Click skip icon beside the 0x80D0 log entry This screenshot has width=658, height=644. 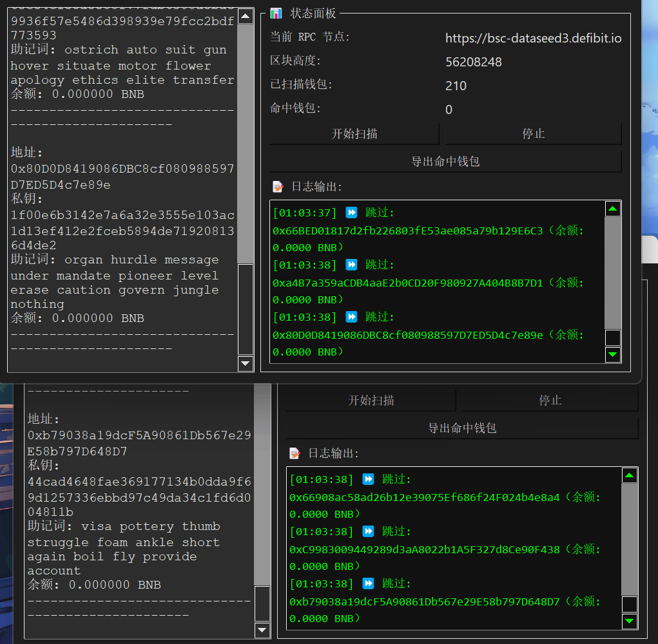[351, 317]
